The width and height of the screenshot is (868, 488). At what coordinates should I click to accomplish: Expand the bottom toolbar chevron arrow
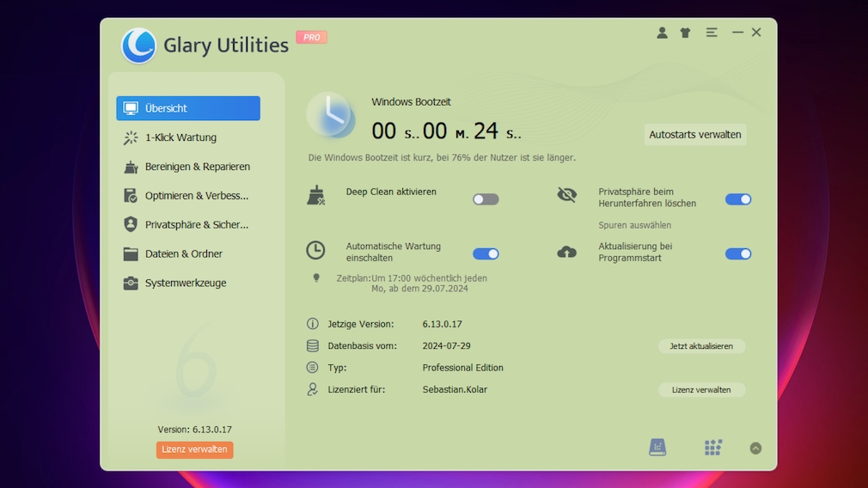point(755,448)
